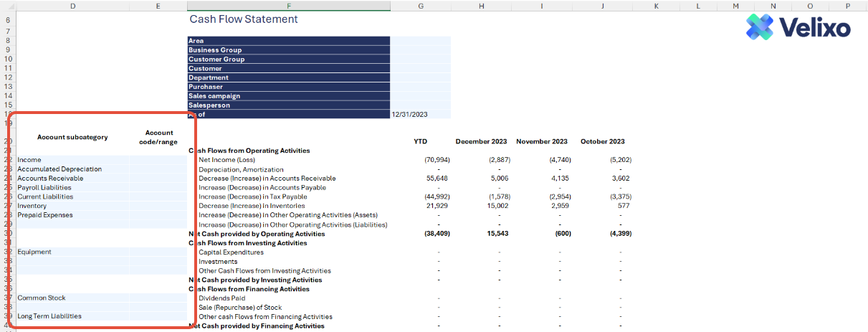Click the Accumulated Depreciation cell
Screen dimensions: 868x332
[73, 169]
